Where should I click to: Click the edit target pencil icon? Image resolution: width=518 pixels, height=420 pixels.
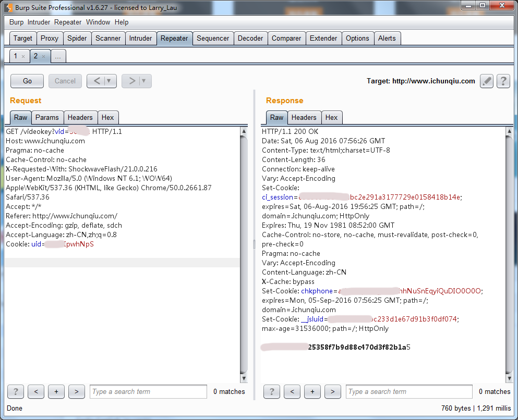pyautogui.click(x=486, y=81)
